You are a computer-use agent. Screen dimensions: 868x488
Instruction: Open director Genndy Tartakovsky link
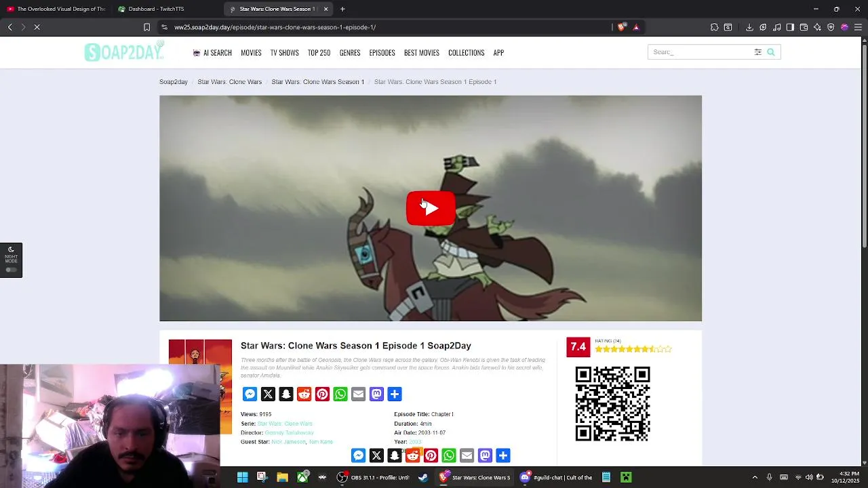[290, 432]
